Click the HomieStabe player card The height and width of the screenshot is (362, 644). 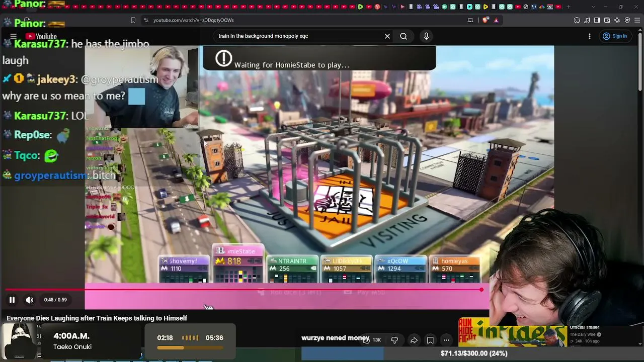point(238,264)
